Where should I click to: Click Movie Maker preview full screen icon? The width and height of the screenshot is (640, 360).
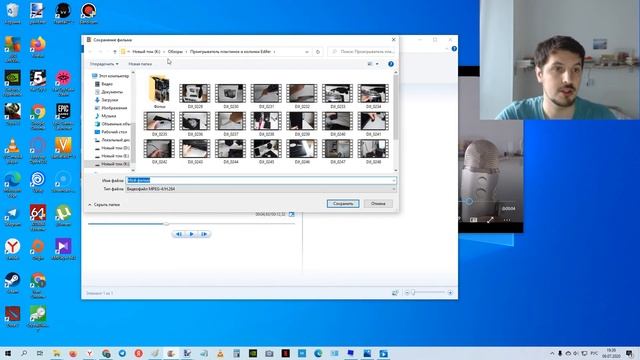coord(291,214)
